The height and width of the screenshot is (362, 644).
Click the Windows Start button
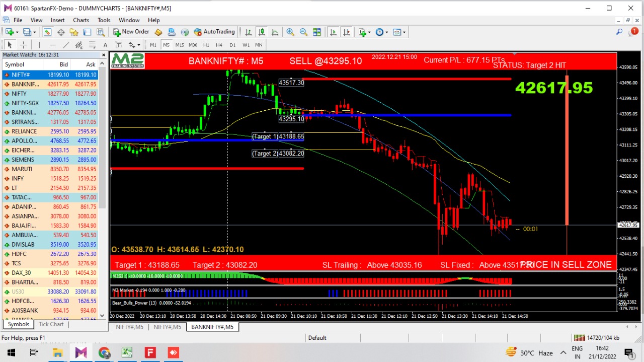pyautogui.click(x=11, y=352)
